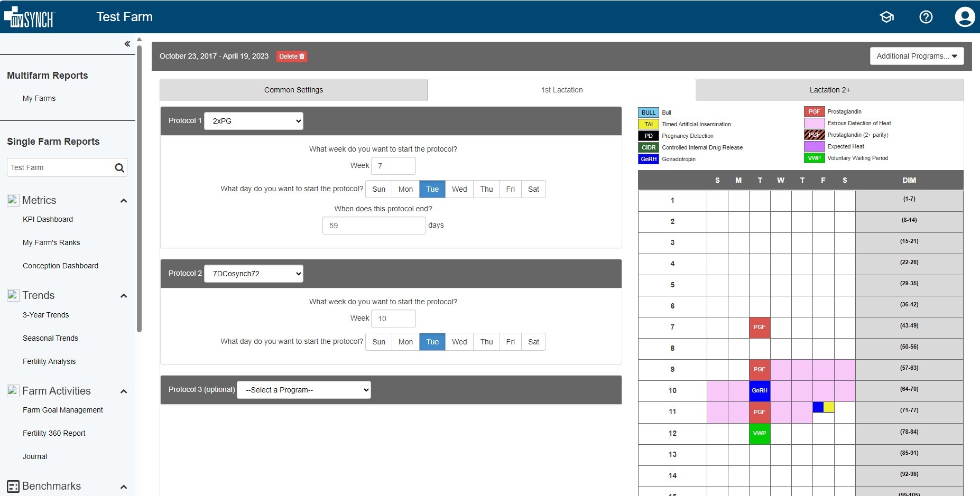This screenshot has height=496, width=980.
Task: Click the red PGF Prostaglandin legend swatch
Action: pyautogui.click(x=814, y=111)
